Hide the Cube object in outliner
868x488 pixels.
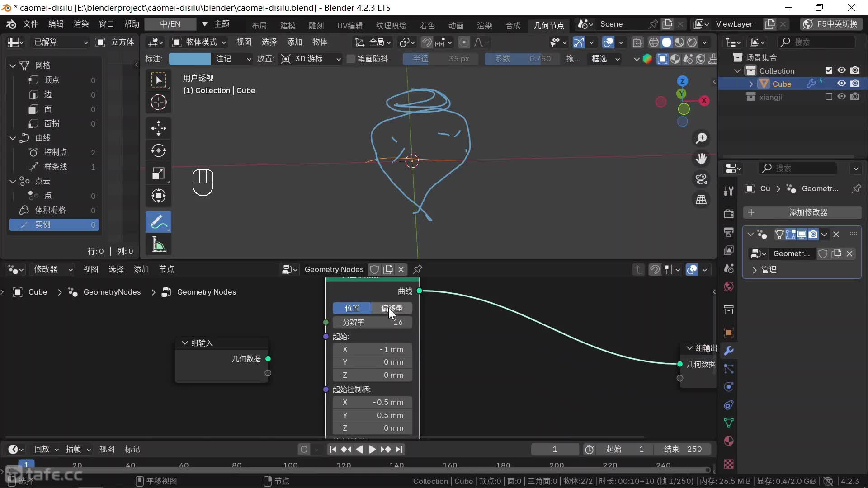click(841, 84)
